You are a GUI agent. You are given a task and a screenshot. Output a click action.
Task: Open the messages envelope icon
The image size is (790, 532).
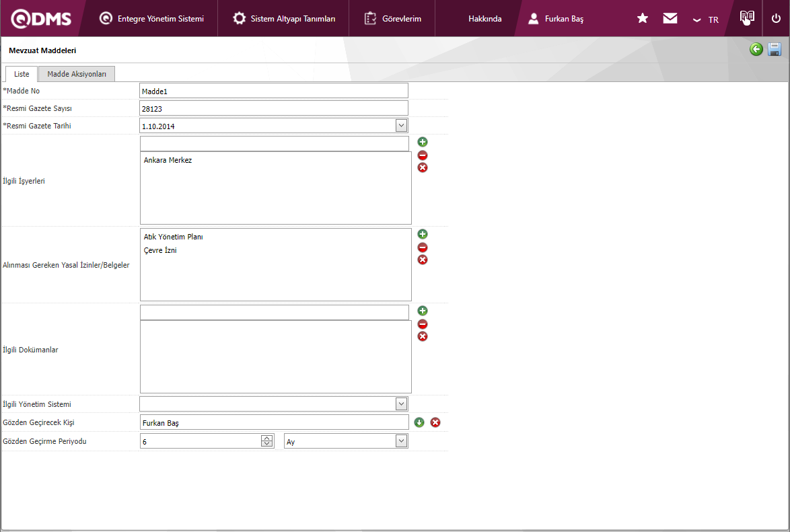click(x=670, y=18)
